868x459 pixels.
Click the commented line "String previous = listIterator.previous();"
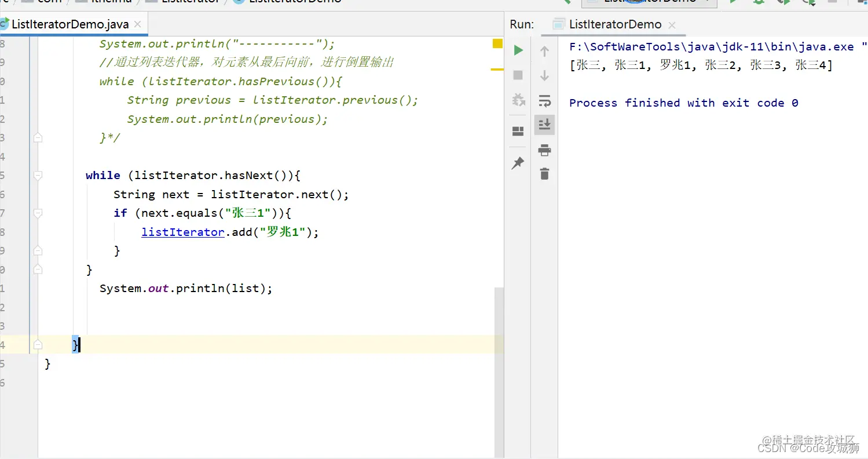[273, 100]
